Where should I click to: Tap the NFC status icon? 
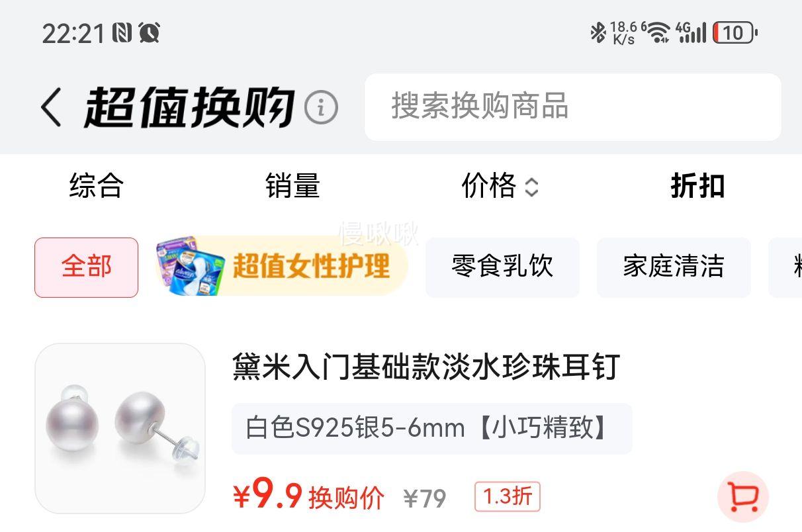pyautogui.click(x=122, y=32)
